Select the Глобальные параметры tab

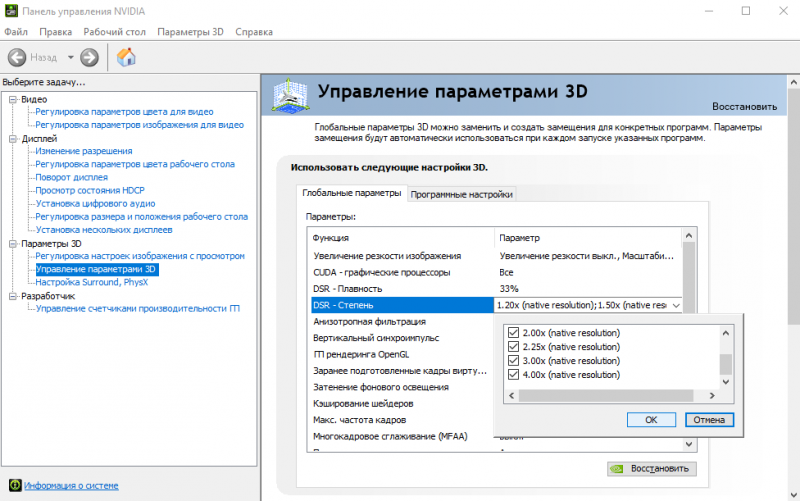click(x=352, y=193)
